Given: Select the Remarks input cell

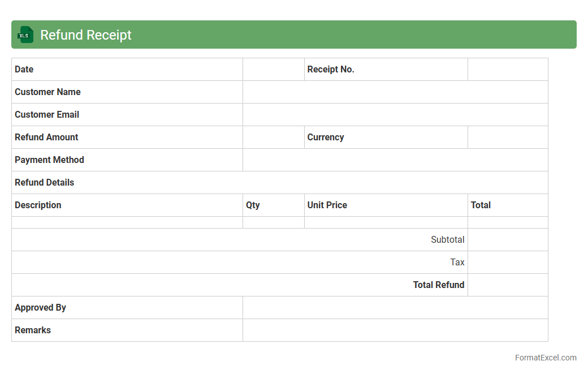Looking at the screenshot, I should pyautogui.click(x=395, y=330).
